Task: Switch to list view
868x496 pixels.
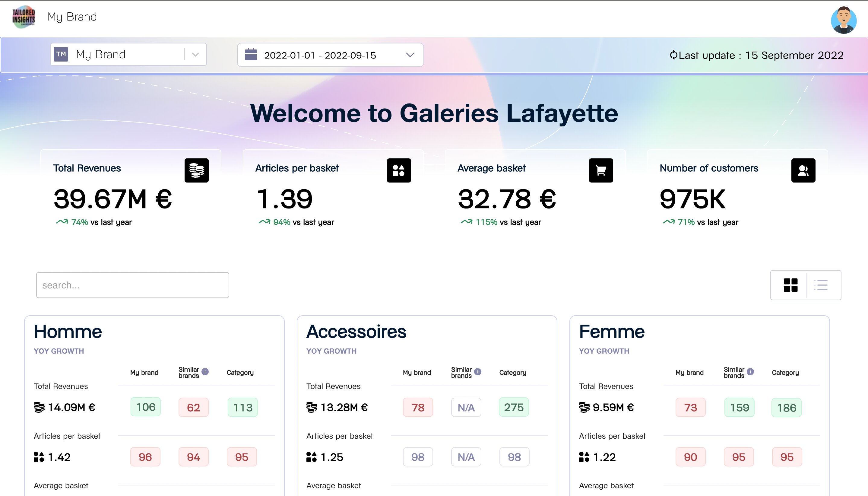Action: click(821, 285)
